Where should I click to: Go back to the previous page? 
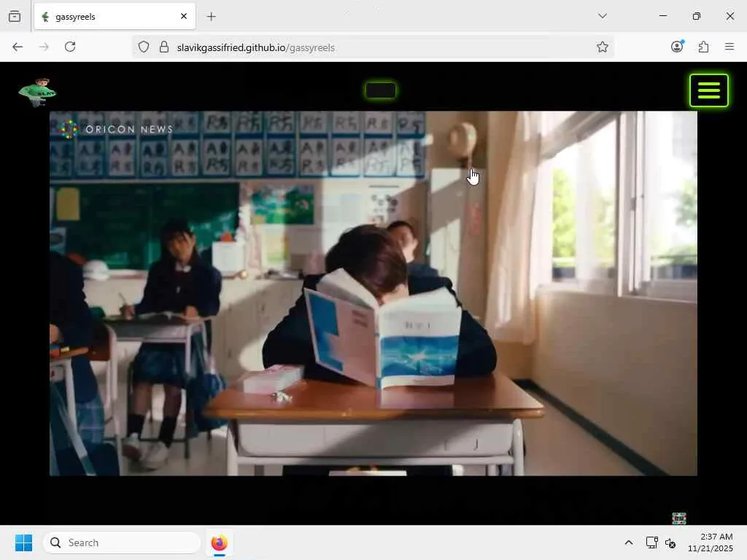click(x=18, y=47)
